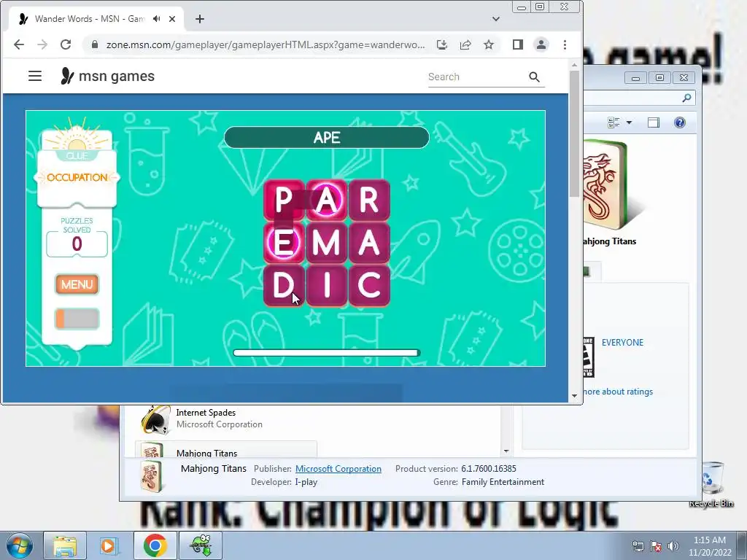This screenshot has height=560, width=747.
Task: Click the Chrome forward arrow
Action: point(42,44)
